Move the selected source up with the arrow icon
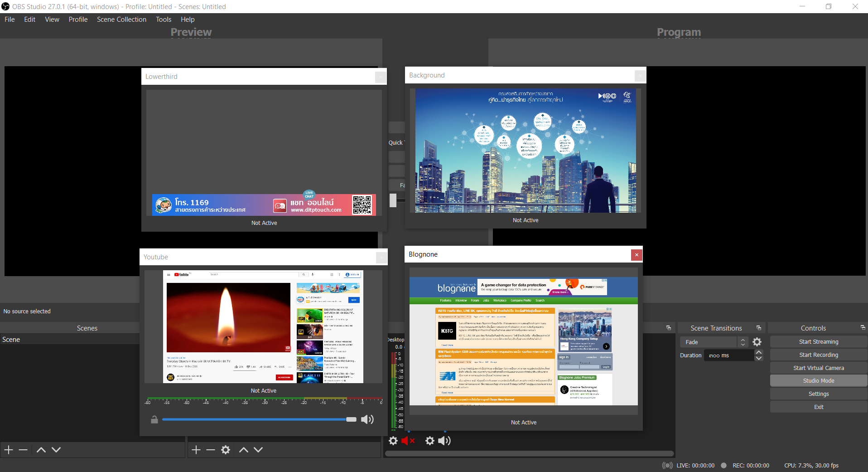The image size is (868, 472). tap(243, 449)
